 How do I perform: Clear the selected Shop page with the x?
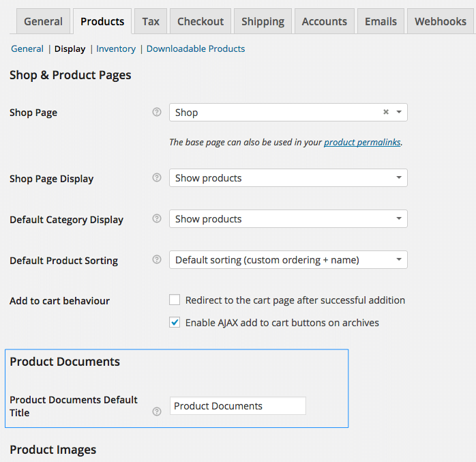coord(386,112)
